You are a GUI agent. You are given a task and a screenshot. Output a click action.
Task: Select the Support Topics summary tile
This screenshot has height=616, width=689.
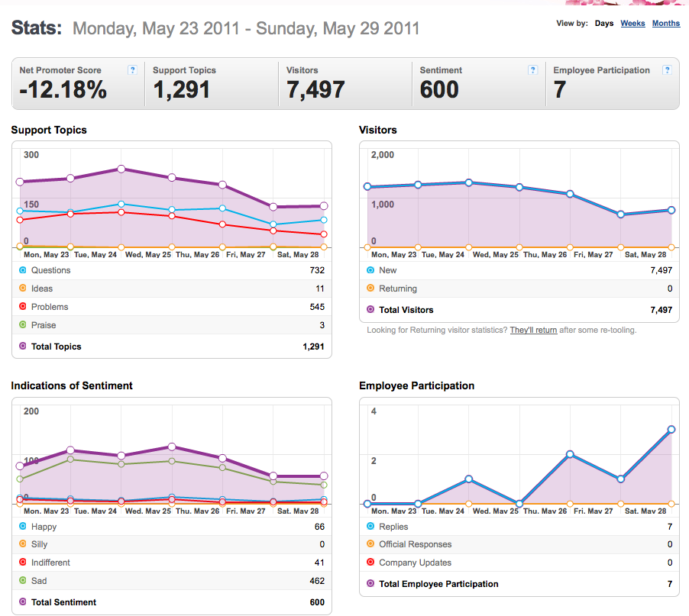pos(212,83)
